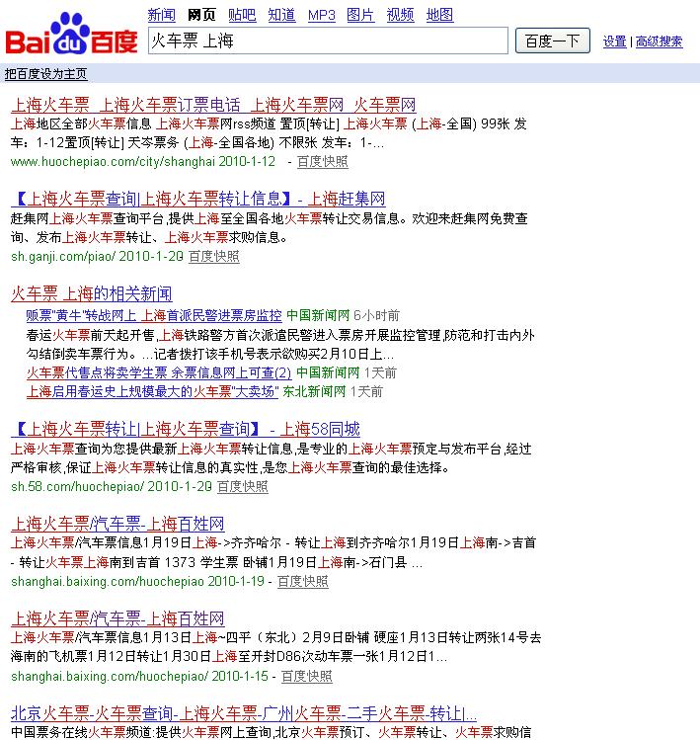
Task: Open 上海百姓网 result dated 2010-1-15
Action: pyautogui.click(x=117, y=618)
